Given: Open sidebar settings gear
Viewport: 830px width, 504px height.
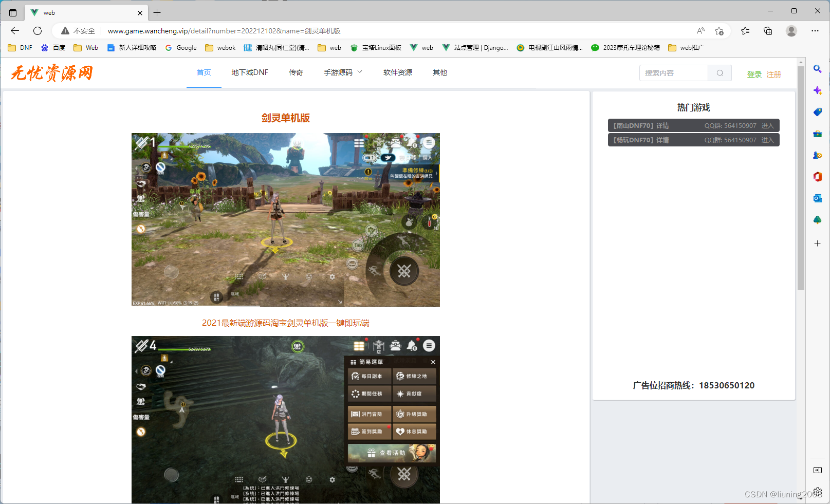Looking at the screenshot, I should [x=818, y=492].
